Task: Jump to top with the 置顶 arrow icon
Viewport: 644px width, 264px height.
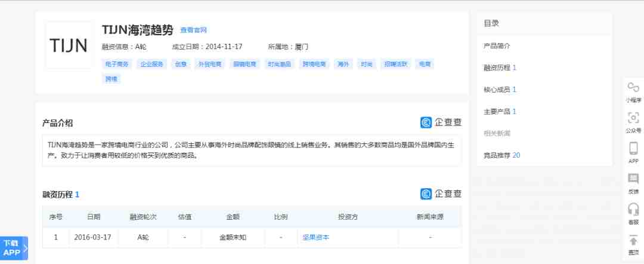Action: [x=633, y=241]
